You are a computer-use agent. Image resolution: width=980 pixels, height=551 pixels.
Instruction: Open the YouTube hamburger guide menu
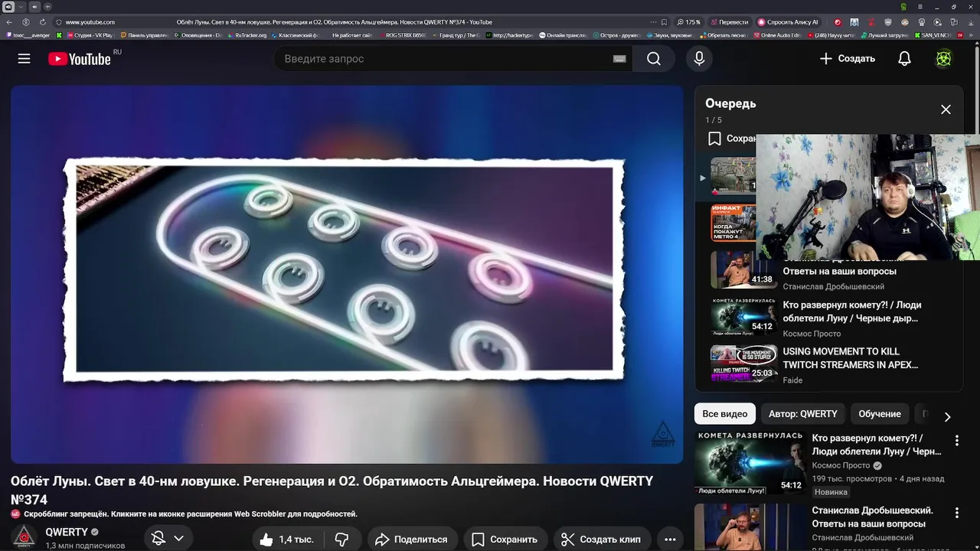(24, 59)
